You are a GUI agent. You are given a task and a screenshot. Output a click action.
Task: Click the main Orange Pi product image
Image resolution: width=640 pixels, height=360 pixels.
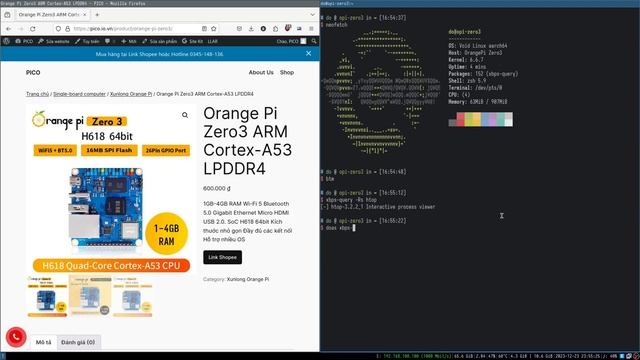111,190
